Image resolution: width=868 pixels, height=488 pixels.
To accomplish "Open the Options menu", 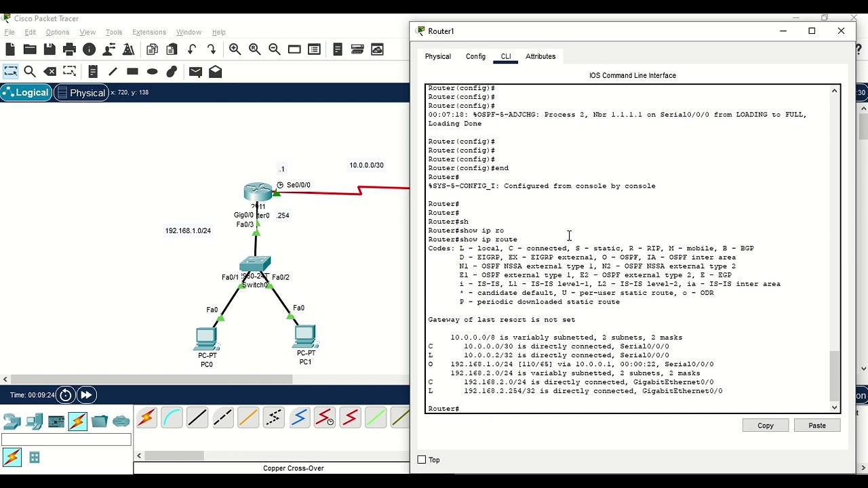I will (57, 32).
